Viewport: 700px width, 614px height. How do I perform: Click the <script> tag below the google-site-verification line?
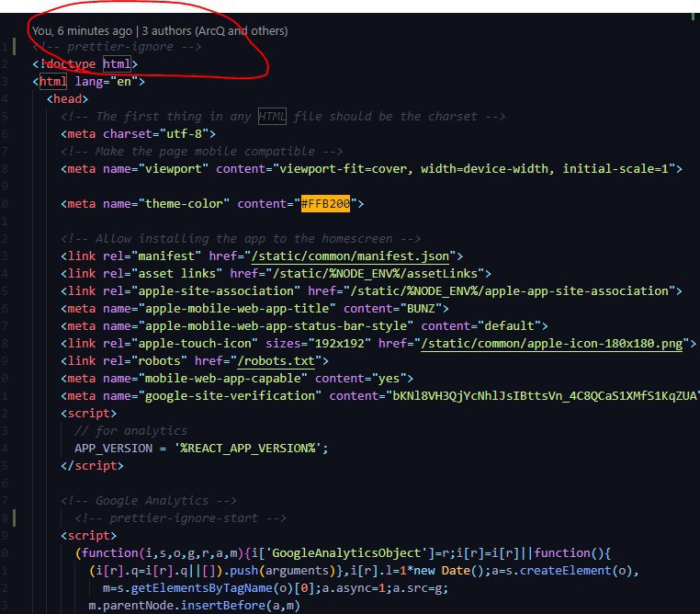pyautogui.click(x=88, y=414)
